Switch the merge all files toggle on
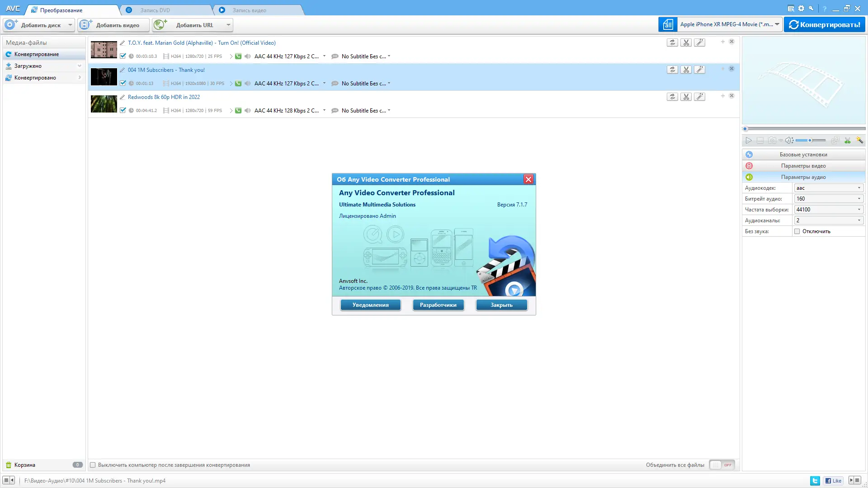Image resolution: width=868 pixels, height=488 pixels. pos(722,465)
